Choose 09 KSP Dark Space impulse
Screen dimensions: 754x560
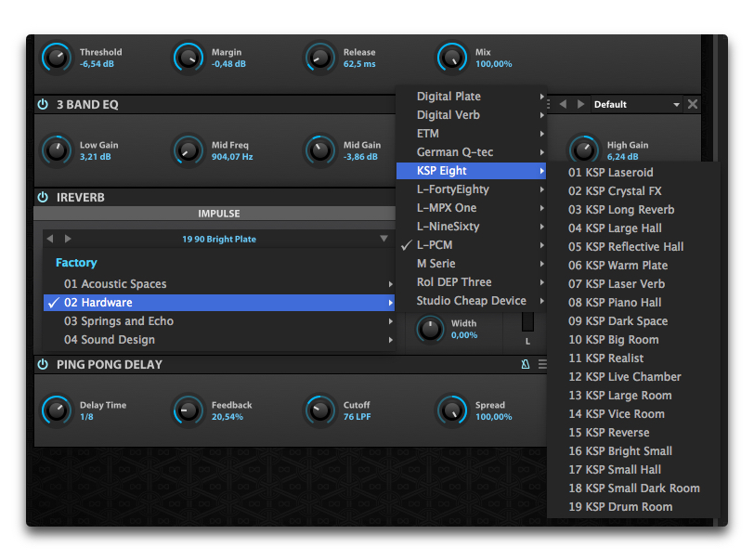click(x=634, y=321)
